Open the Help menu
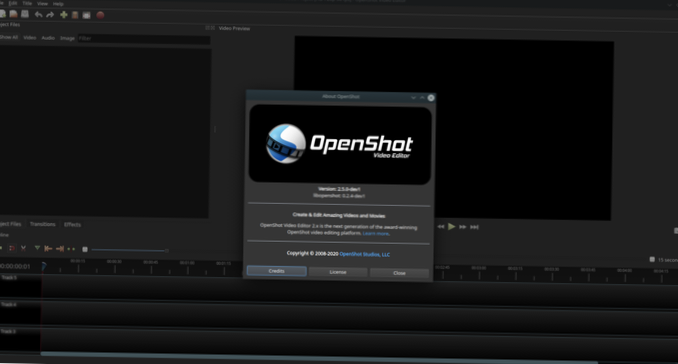 58,4
